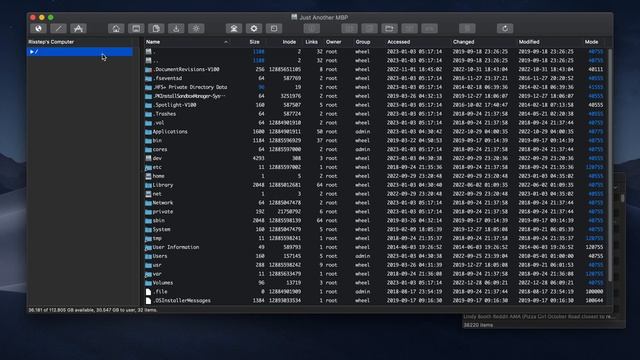The height and width of the screenshot is (360, 640).
Task: Sort by the Changed column header
Action: pyautogui.click(x=464, y=42)
